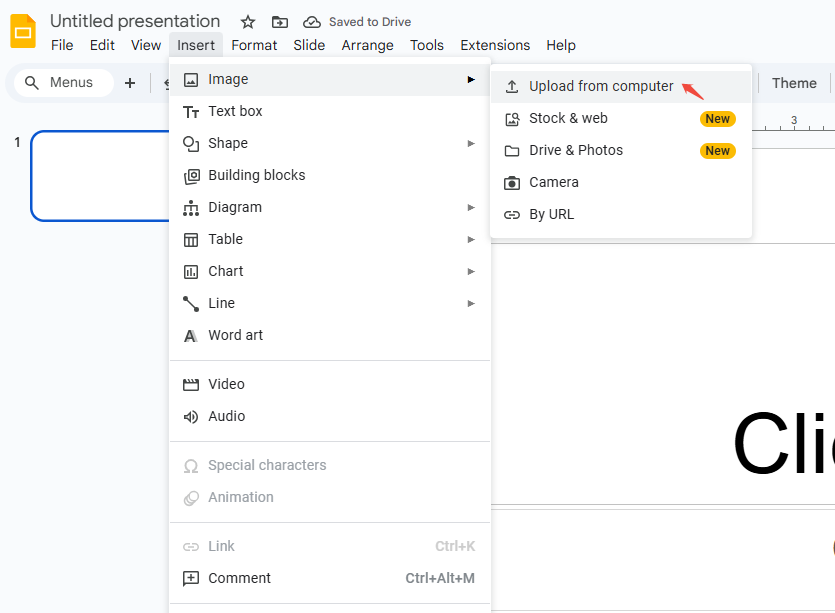Image resolution: width=835 pixels, height=613 pixels.
Task: Click the Google Slides logo icon
Action: (23, 32)
